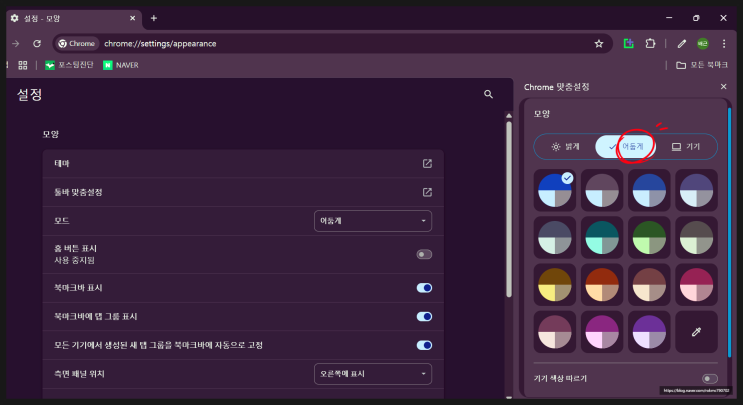743x405 pixels.
Task: Choose the pink magenta color theme swatch
Action: tap(696, 285)
